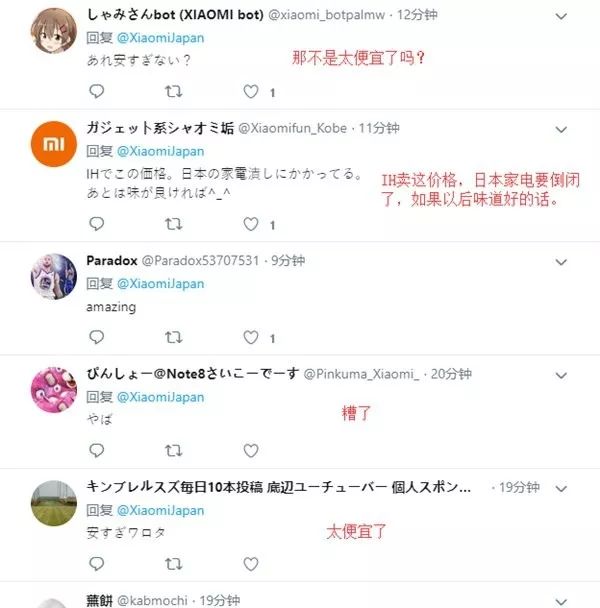This screenshot has width=600, height=608.
Task: Expand options menu on Pinkuma_Xiaomi_ tweet
Action: (x=561, y=375)
